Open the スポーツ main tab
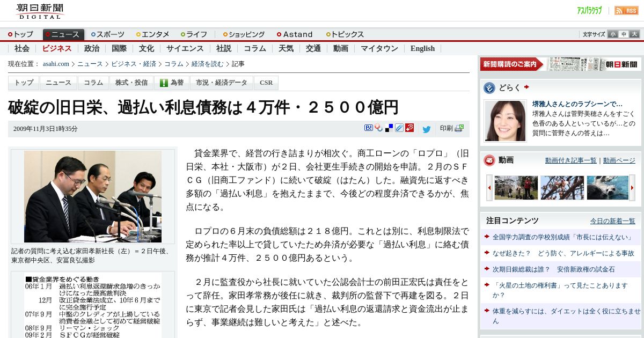Screen dimensions: 644x338 click(x=108, y=34)
